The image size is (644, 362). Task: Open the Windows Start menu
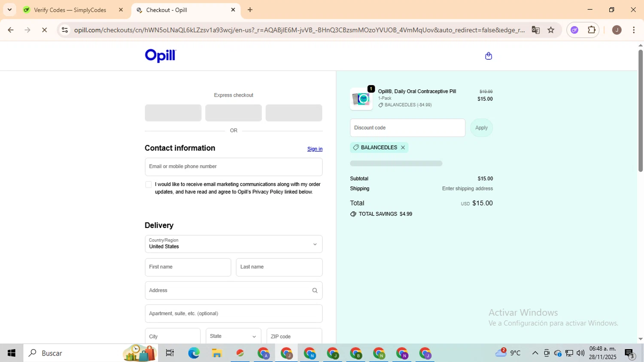click(12, 353)
